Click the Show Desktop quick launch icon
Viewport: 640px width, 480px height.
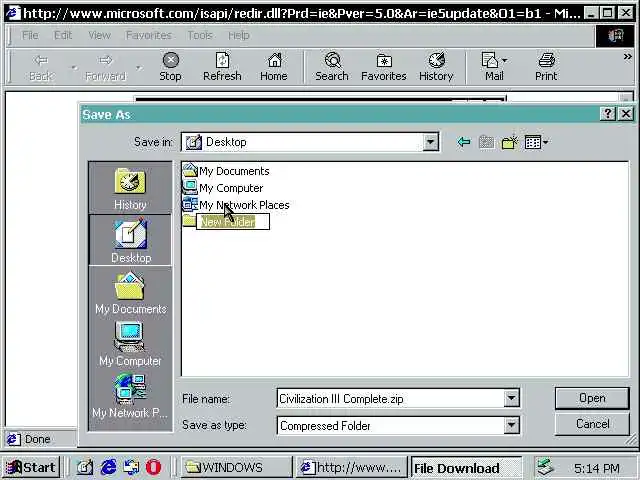click(x=84, y=467)
